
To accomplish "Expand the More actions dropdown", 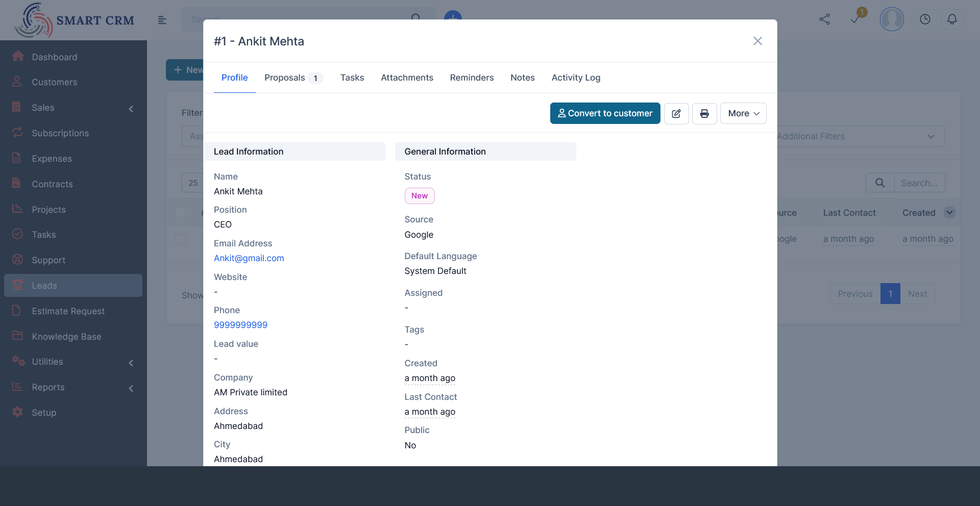I will click(743, 113).
